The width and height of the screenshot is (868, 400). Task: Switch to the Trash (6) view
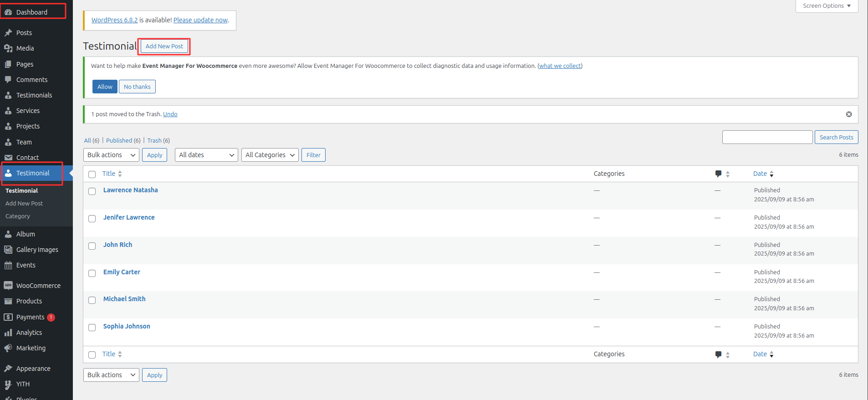(154, 141)
